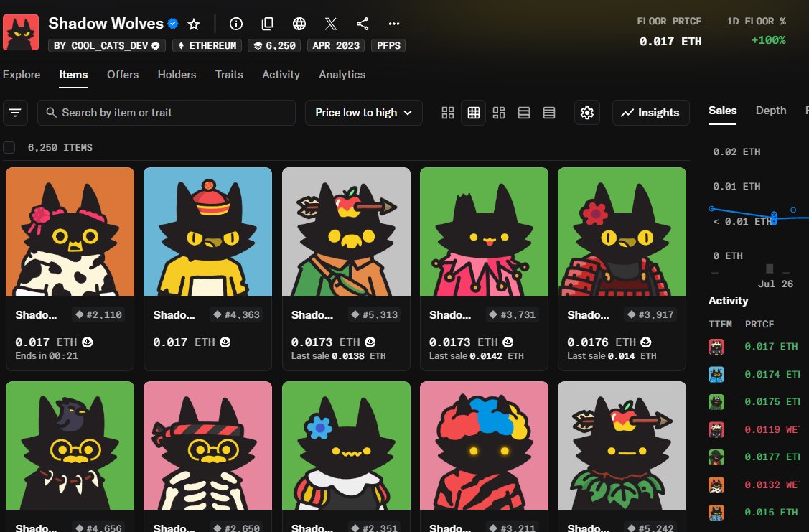Click the APR 2023 date badge

pyautogui.click(x=336, y=45)
